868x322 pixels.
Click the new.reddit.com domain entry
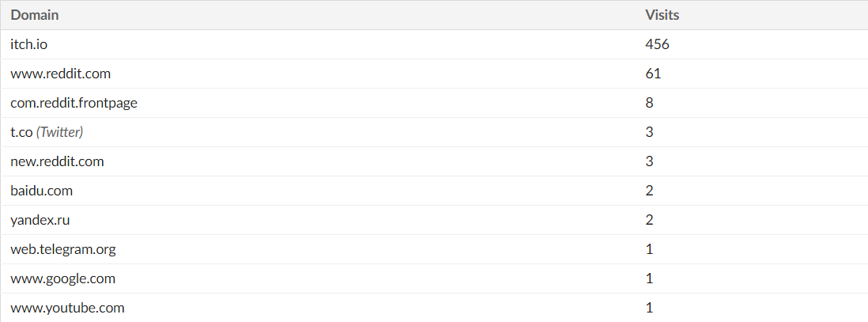click(x=57, y=162)
